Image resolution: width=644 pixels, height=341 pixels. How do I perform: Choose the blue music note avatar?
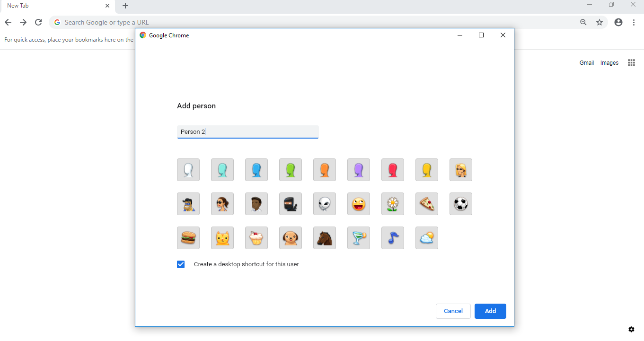click(393, 238)
